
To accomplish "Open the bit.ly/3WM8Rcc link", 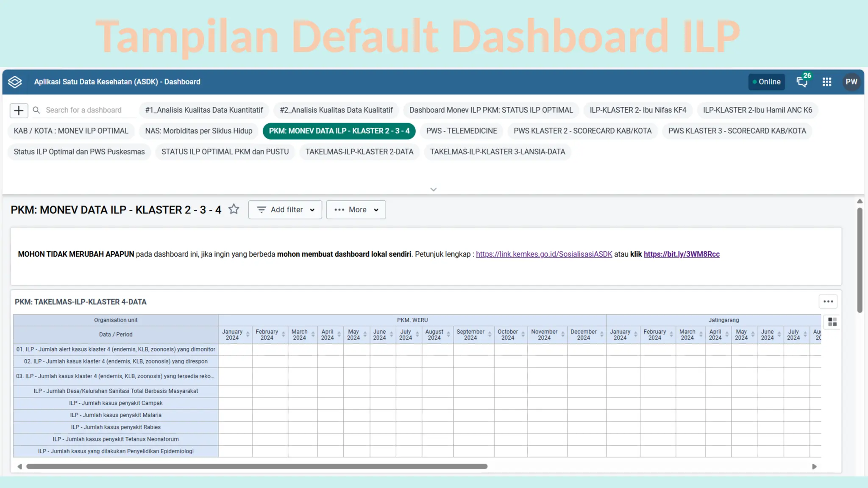I will (x=682, y=254).
